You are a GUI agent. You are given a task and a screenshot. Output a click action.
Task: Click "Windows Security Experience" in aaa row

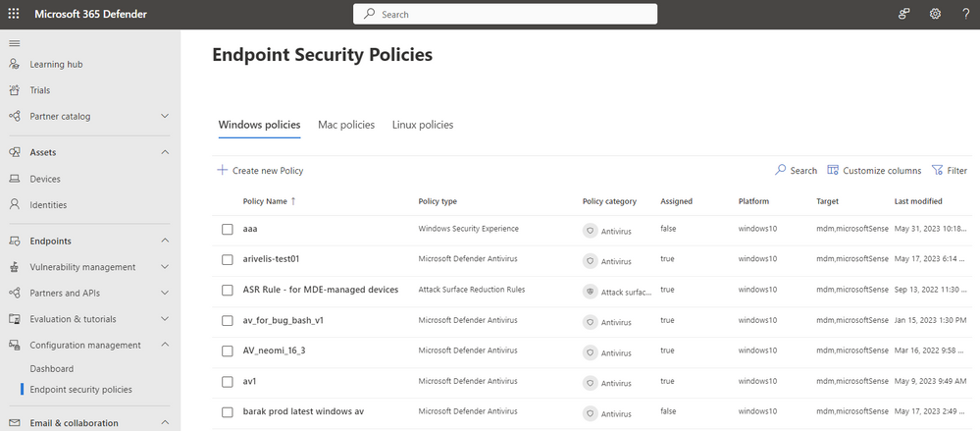pos(468,229)
